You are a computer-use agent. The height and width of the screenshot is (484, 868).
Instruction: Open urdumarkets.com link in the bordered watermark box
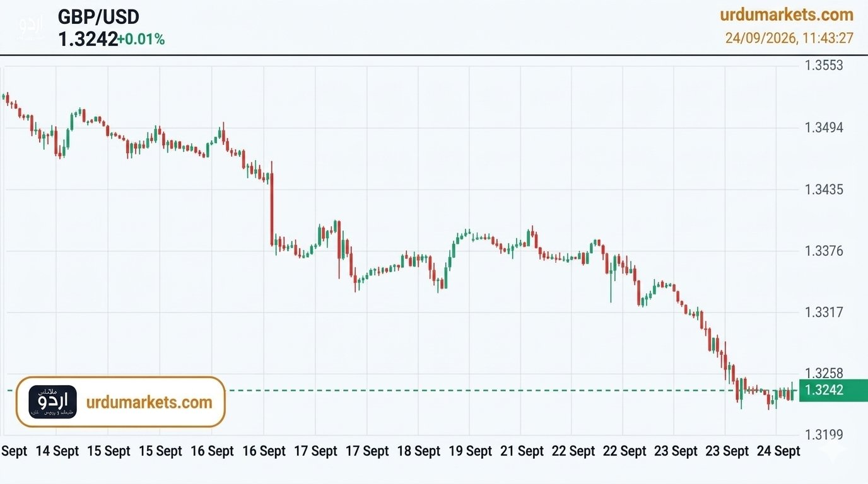(x=149, y=402)
